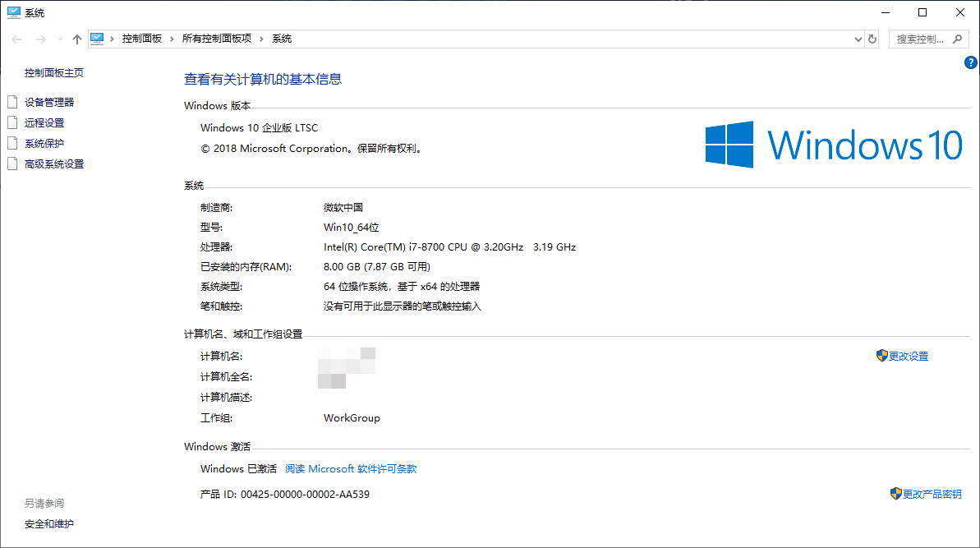This screenshot has width=980, height=548.
Task: Go to 控制面板主页
Action: (x=54, y=73)
